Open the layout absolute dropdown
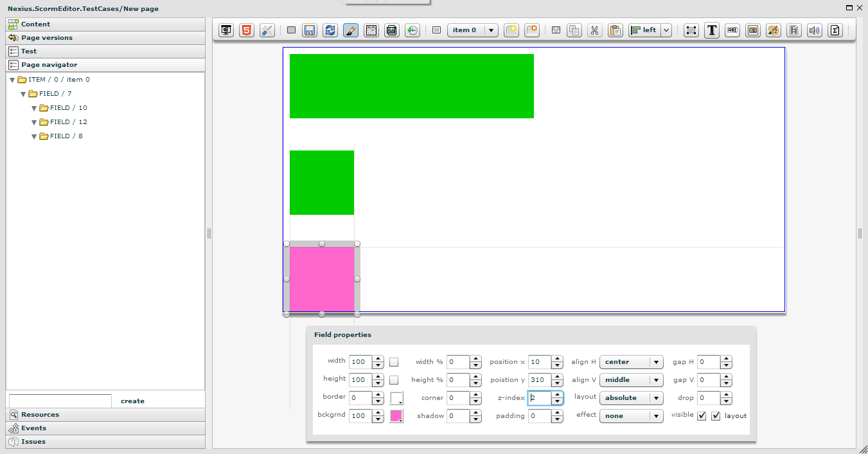The image size is (868, 454). [630, 398]
